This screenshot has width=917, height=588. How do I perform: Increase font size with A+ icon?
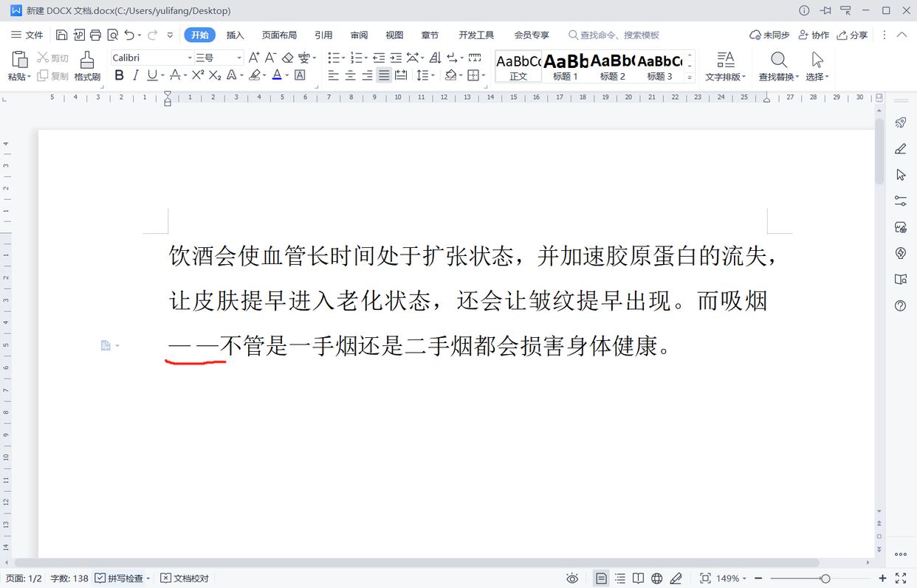point(254,58)
